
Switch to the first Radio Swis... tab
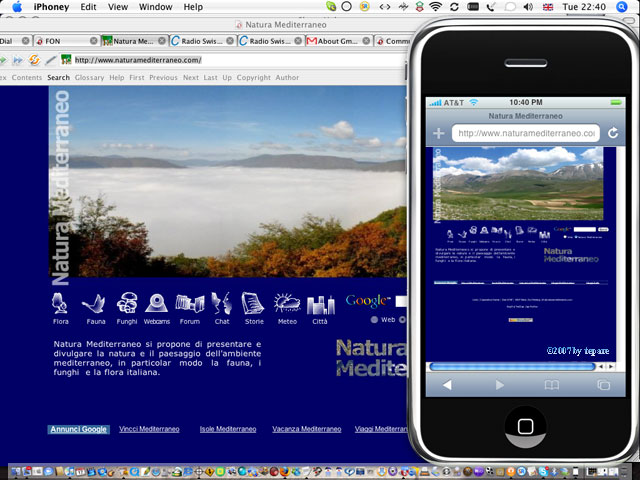pyautogui.click(x=203, y=41)
